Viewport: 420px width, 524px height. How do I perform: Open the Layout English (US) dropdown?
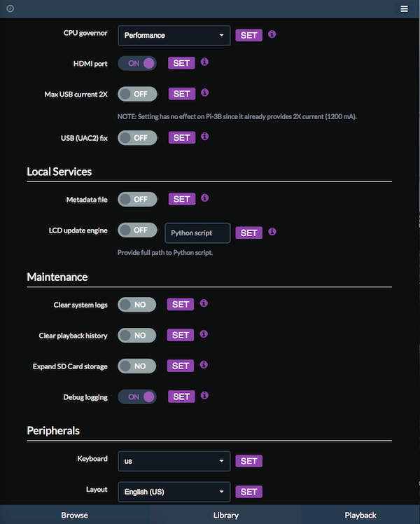[x=174, y=492]
